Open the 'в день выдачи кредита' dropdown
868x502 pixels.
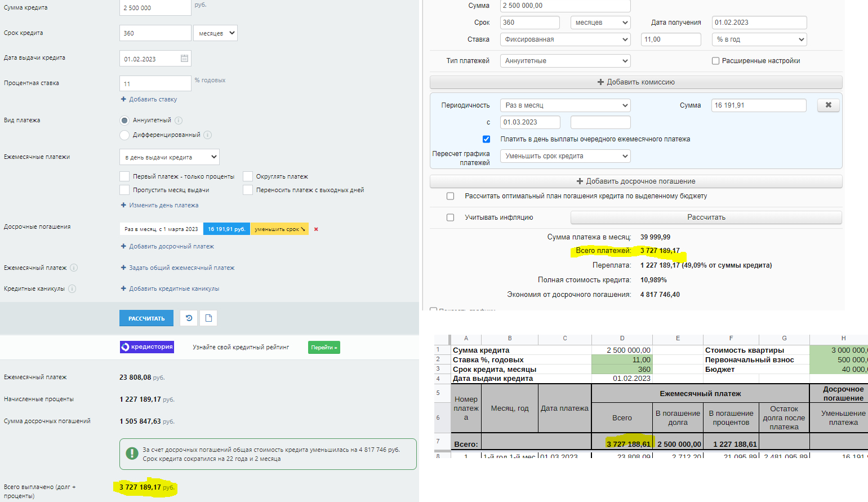(x=169, y=157)
